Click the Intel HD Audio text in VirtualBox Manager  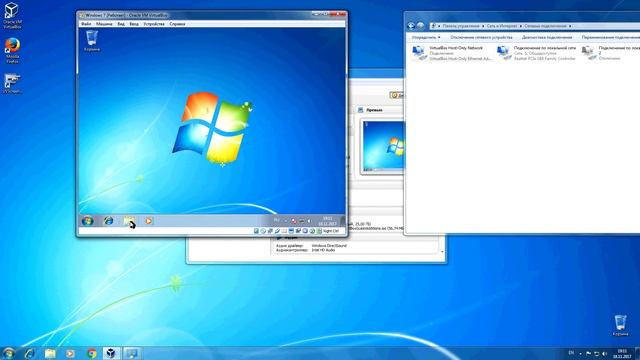click(x=323, y=250)
